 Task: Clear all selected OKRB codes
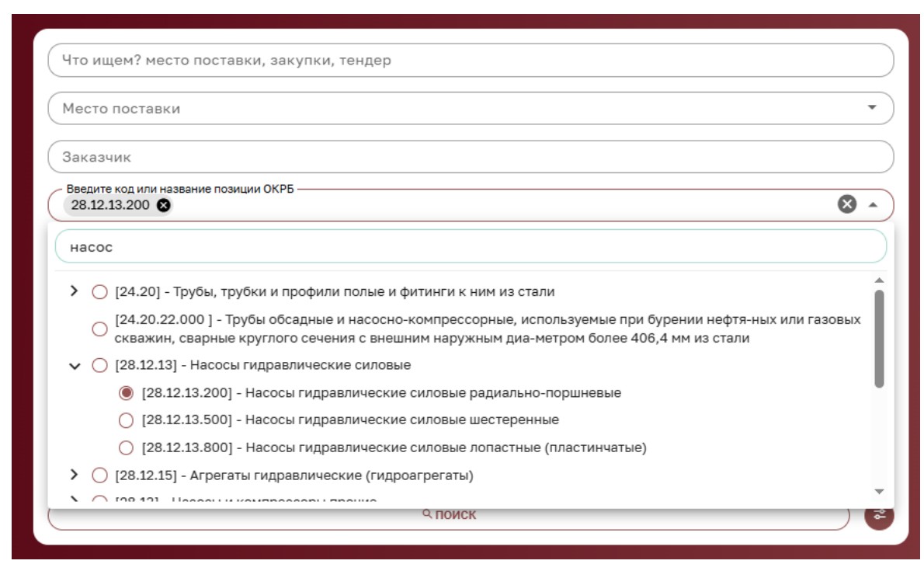pyautogui.click(x=847, y=204)
